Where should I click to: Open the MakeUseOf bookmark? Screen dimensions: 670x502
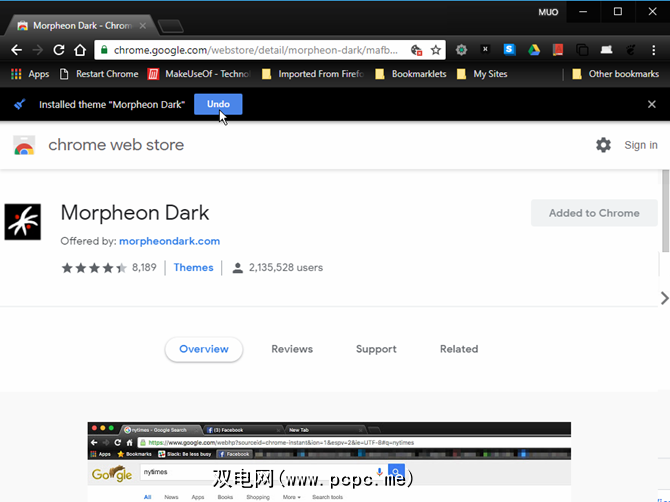pyautogui.click(x=199, y=74)
